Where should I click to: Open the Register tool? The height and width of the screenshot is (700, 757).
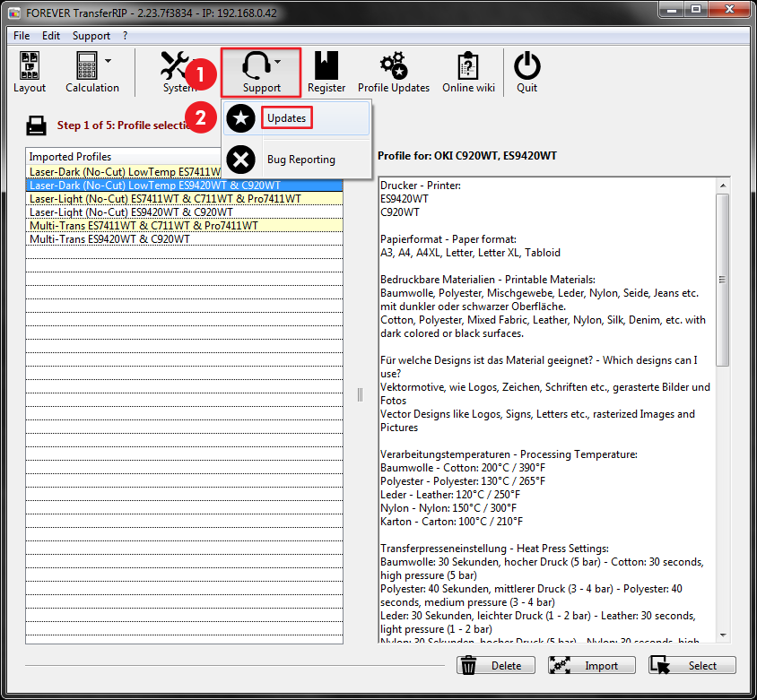[326, 73]
